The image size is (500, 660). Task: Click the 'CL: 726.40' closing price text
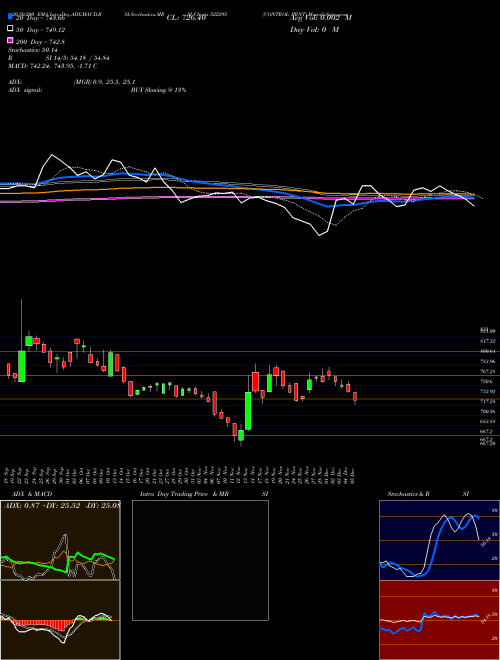pos(186,18)
